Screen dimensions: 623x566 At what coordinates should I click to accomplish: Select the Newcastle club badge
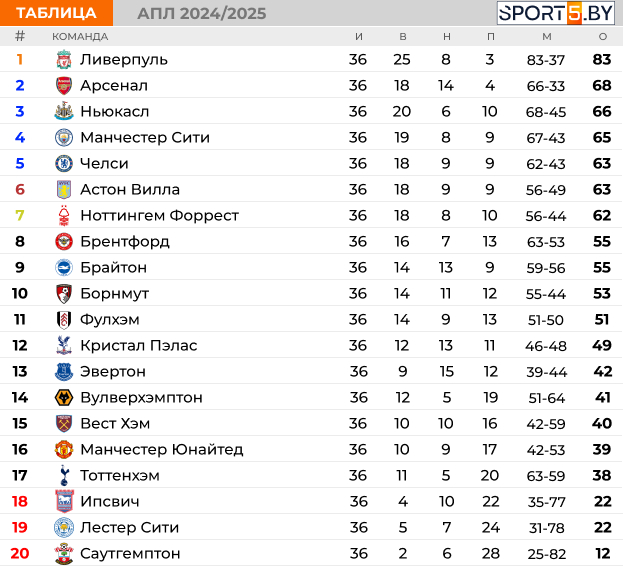click(x=64, y=111)
